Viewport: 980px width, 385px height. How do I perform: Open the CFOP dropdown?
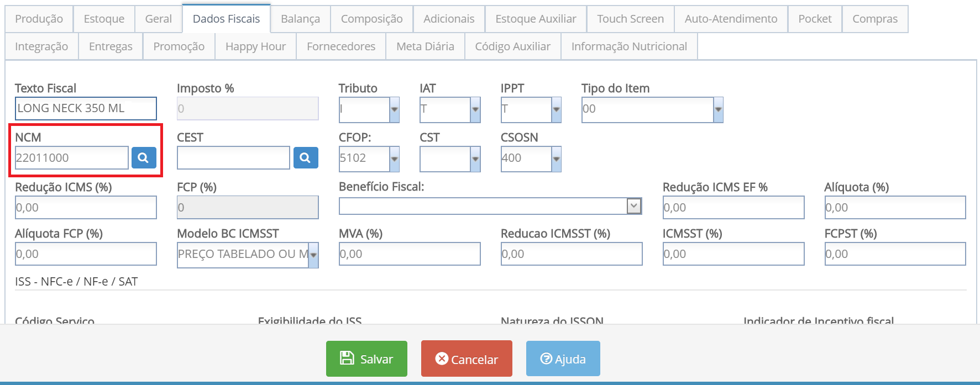coord(394,159)
